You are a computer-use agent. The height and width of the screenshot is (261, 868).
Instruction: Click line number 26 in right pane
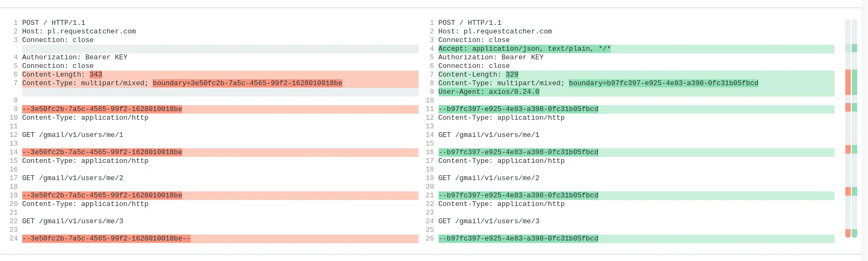tap(429, 238)
